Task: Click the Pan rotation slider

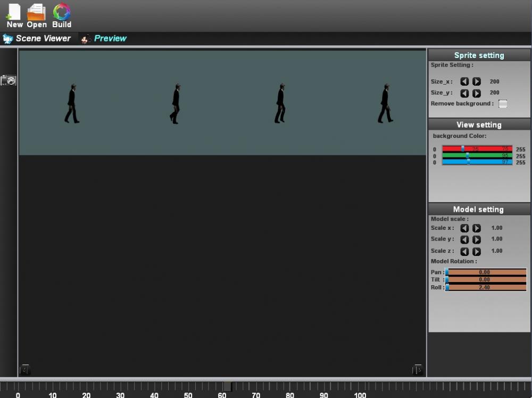Action: pyautogui.click(x=486, y=272)
